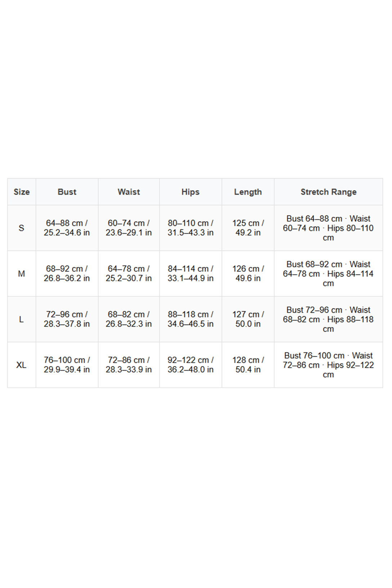Select the M size row label
Screen dimensions: 392x588
(x=22, y=274)
